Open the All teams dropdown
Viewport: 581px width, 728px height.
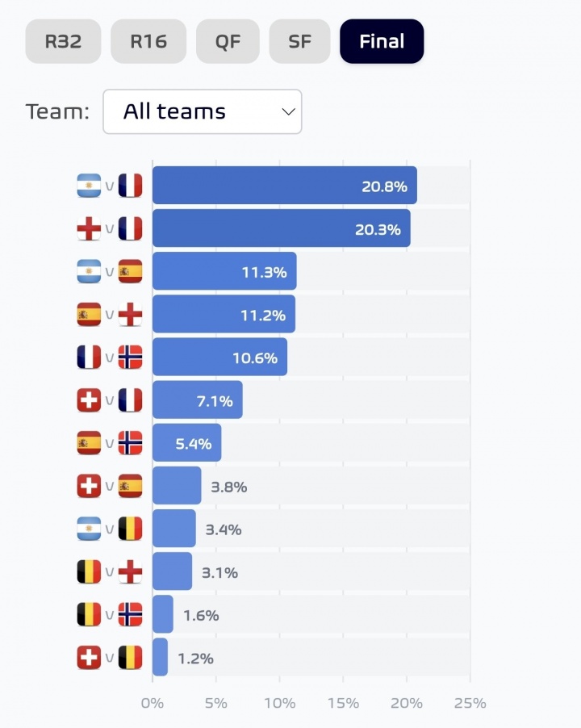tap(203, 112)
